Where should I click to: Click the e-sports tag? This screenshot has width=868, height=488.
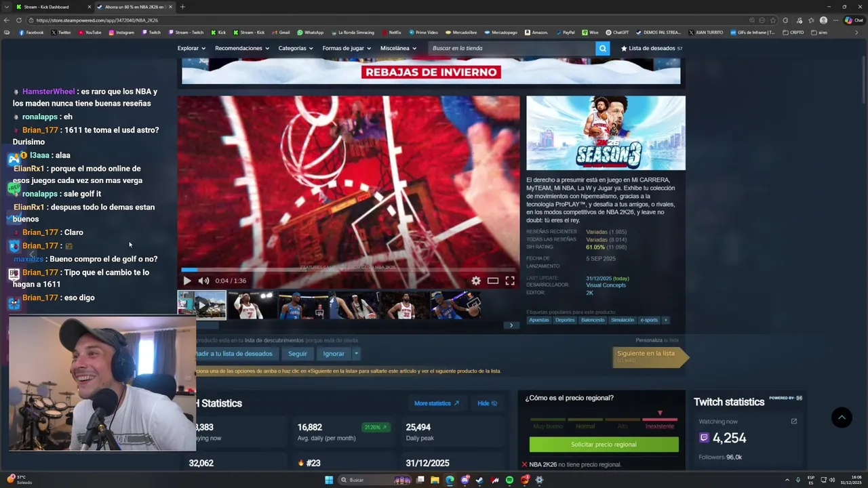(649, 320)
